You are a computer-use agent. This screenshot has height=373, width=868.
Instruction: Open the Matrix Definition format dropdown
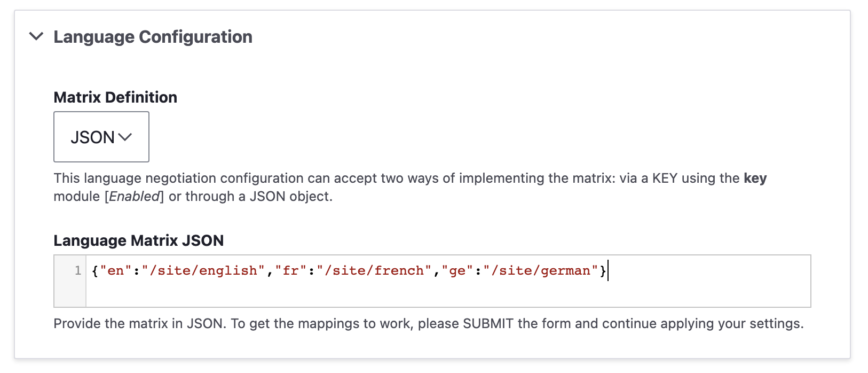[101, 137]
